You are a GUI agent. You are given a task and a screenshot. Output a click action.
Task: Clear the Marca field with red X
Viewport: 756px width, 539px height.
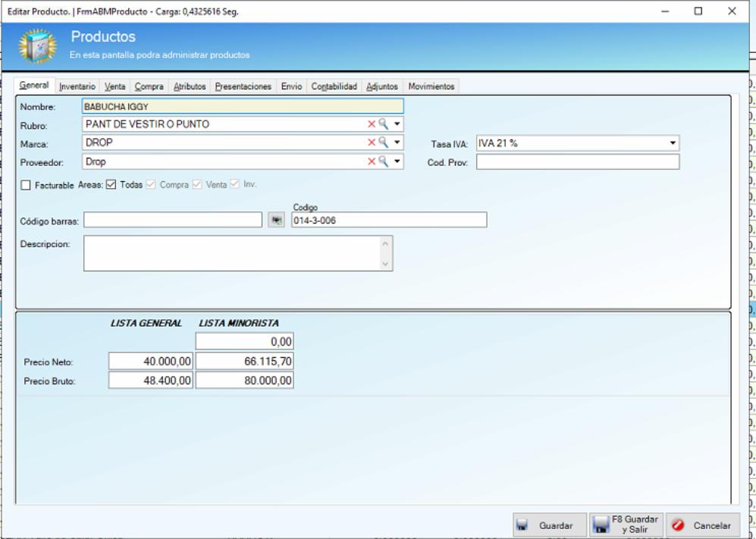coord(372,143)
